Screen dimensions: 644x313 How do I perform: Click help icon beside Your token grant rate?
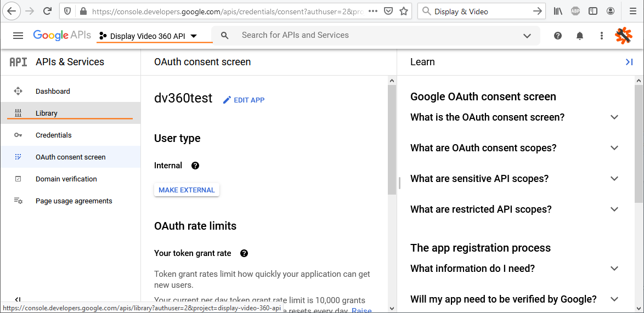[244, 253]
